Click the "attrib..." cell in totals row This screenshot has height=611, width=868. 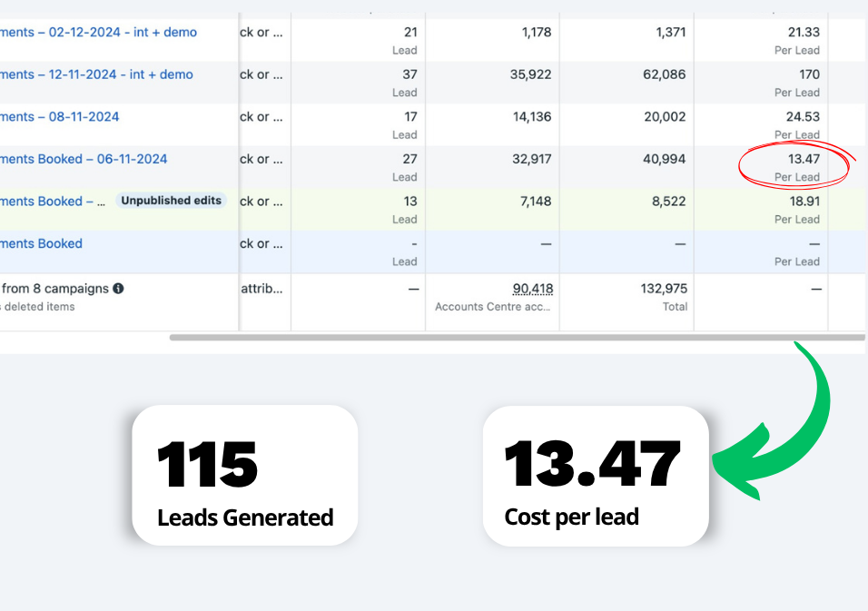[262, 289]
